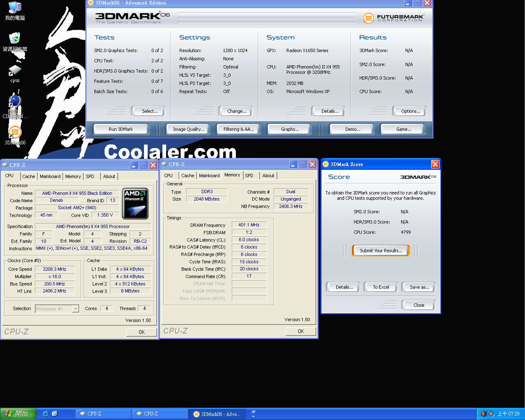The image size is (525, 420).
Task: Open the cpuz desktop shortcut
Action: point(15,73)
